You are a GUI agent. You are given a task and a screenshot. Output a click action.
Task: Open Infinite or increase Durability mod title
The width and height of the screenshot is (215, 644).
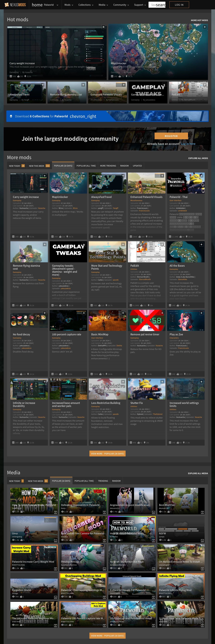coord(24,404)
